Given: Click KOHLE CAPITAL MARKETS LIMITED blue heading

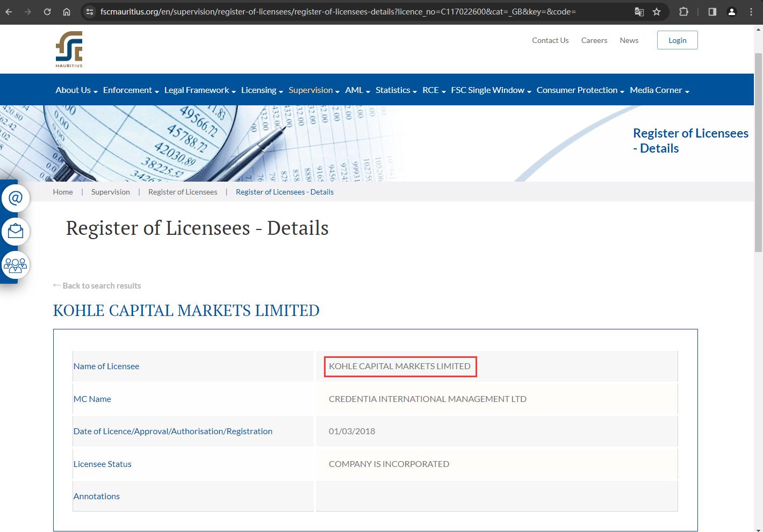Looking at the screenshot, I should point(186,310).
